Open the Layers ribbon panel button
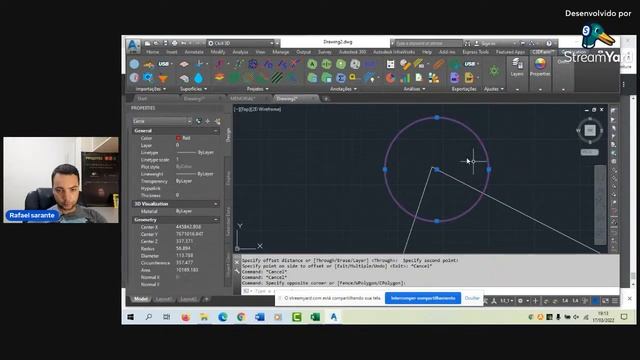The image size is (640, 360). tap(517, 67)
